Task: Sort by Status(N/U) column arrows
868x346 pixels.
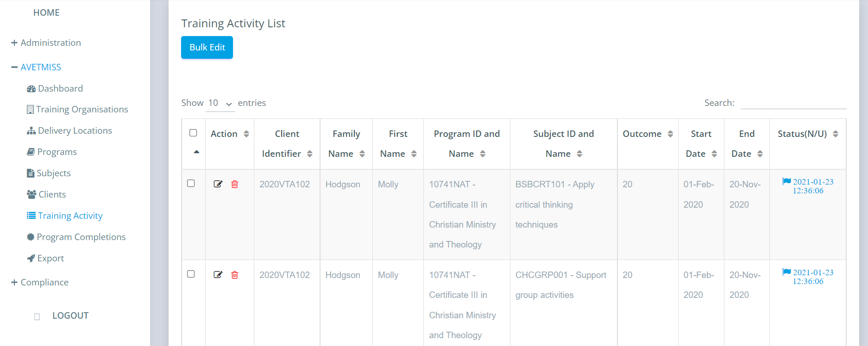Action: [x=836, y=134]
